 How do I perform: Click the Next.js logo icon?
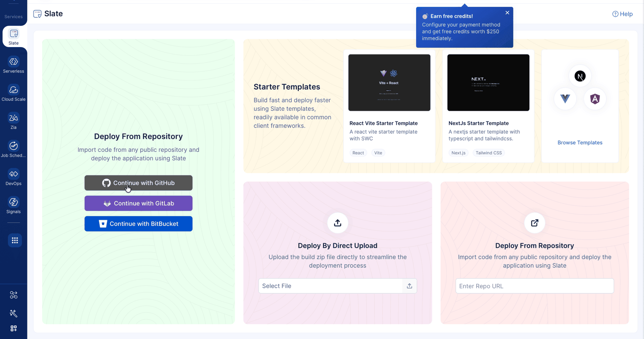(580, 76)
